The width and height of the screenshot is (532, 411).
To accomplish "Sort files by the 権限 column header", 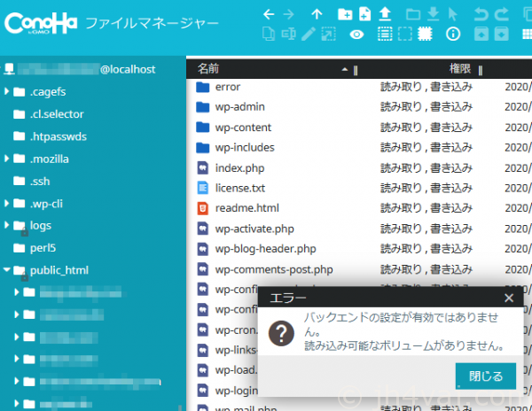I will tap(459, 68).
